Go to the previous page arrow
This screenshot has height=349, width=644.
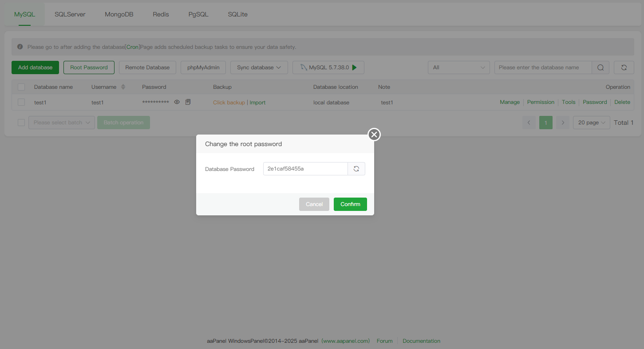[x=529, y=123]
